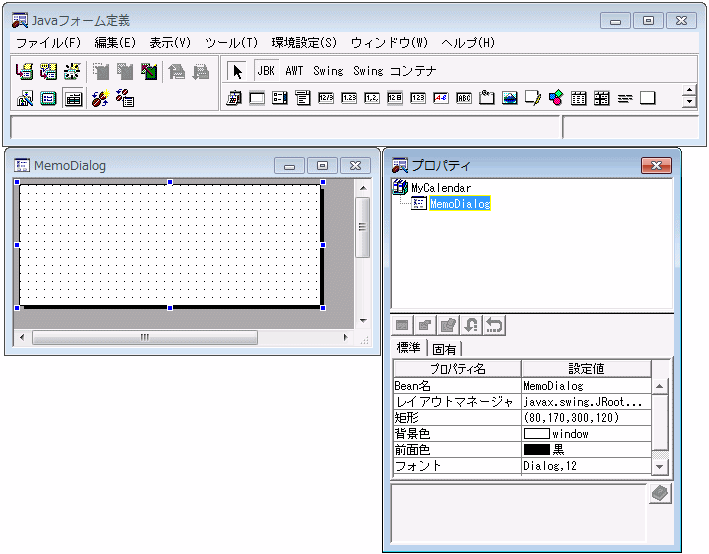Open the ツール(T) menu
This screenshot has height=554, width=709.
231,43
